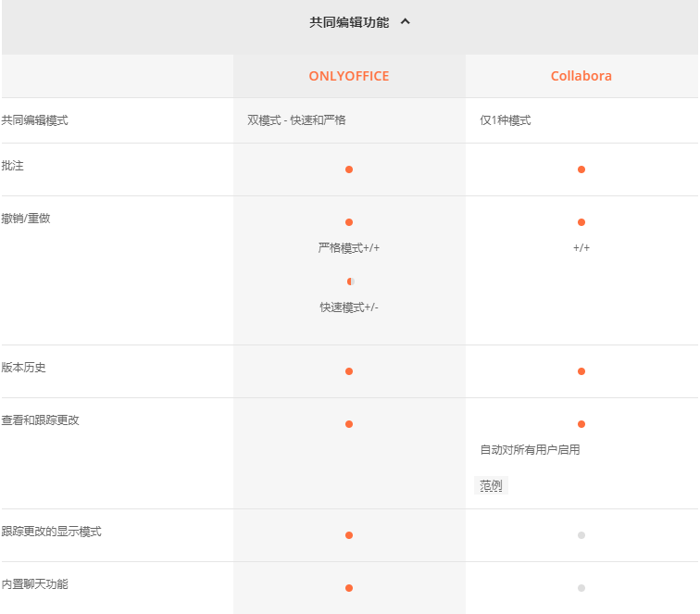Click the 批注 row label
This screenshot has height=614, width=700.
click(x=13, y=166)
